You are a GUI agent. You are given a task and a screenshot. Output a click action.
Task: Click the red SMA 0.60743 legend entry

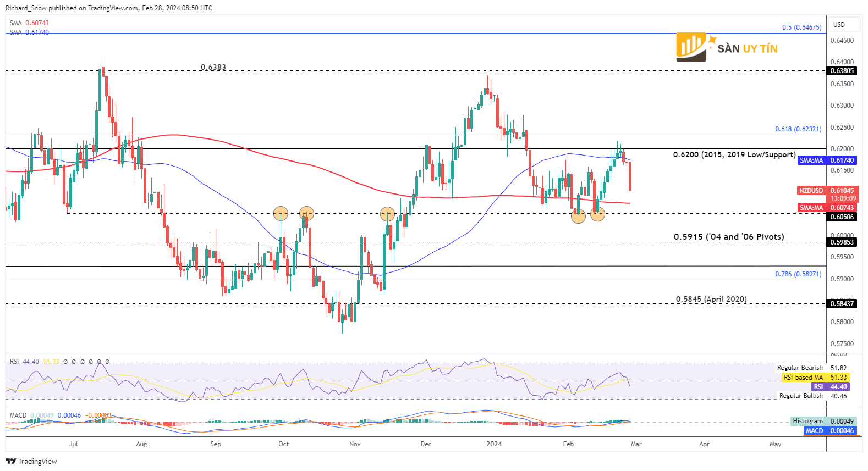pos(29,23)
